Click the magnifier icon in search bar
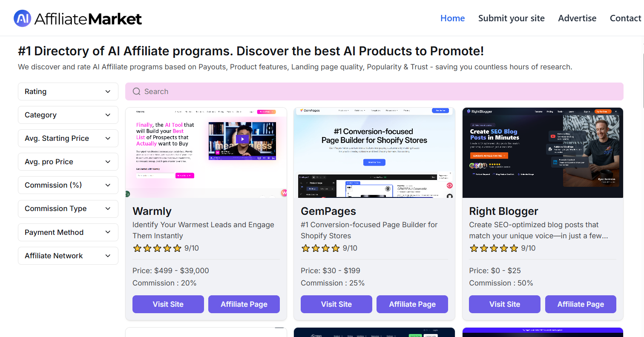Screen dimensions: 644x337 pyautogui.click(x=136, y=91)
